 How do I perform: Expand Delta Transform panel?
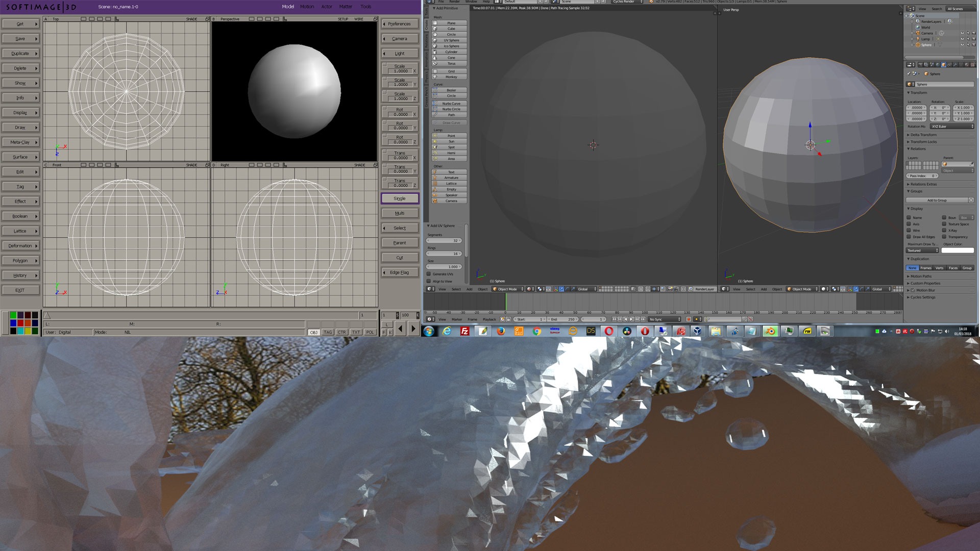pos(923,135)
